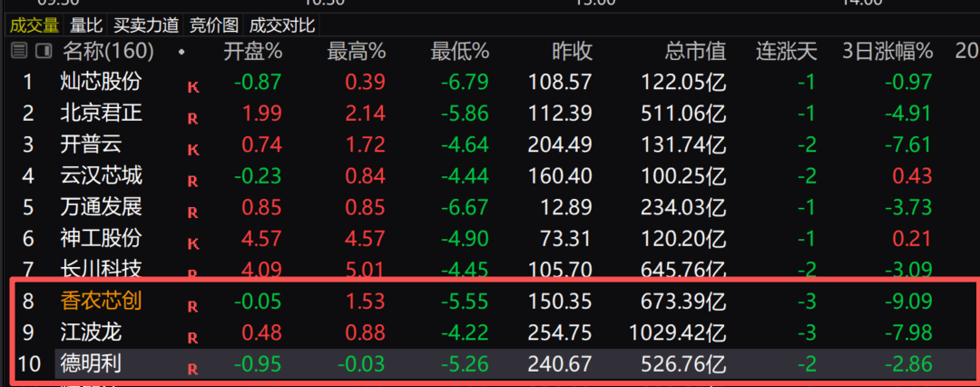Click 灿芯股份 total market value 122.05亿
This screenshot has width=980, height=387.
[x=683, y=82]
